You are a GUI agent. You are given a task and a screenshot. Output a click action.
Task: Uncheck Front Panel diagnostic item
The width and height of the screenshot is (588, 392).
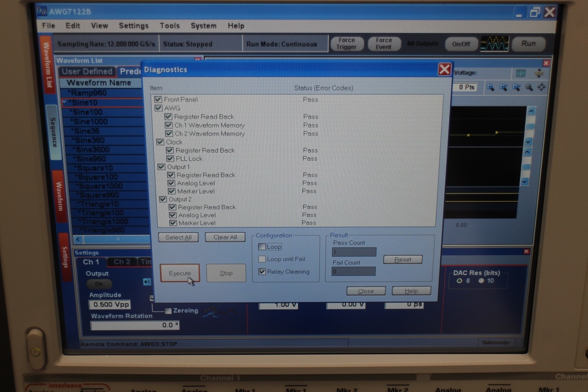(158, 99)
